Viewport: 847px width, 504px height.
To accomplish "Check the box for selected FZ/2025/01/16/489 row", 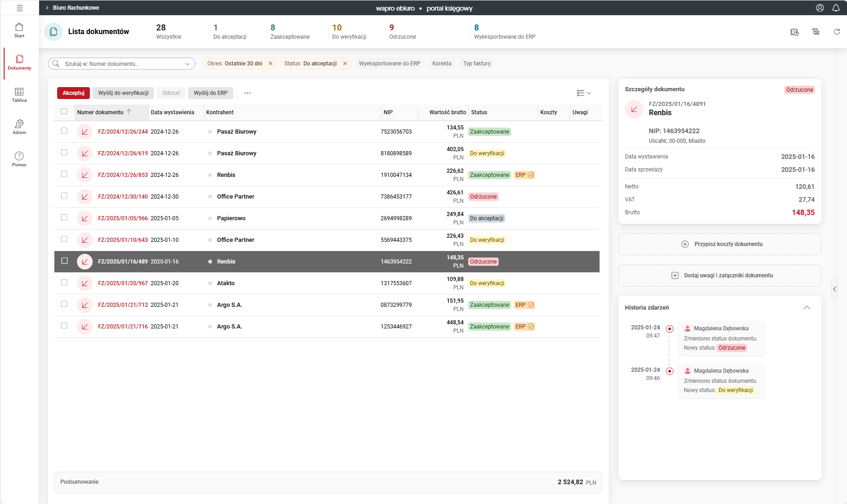I will coord(65,261).
